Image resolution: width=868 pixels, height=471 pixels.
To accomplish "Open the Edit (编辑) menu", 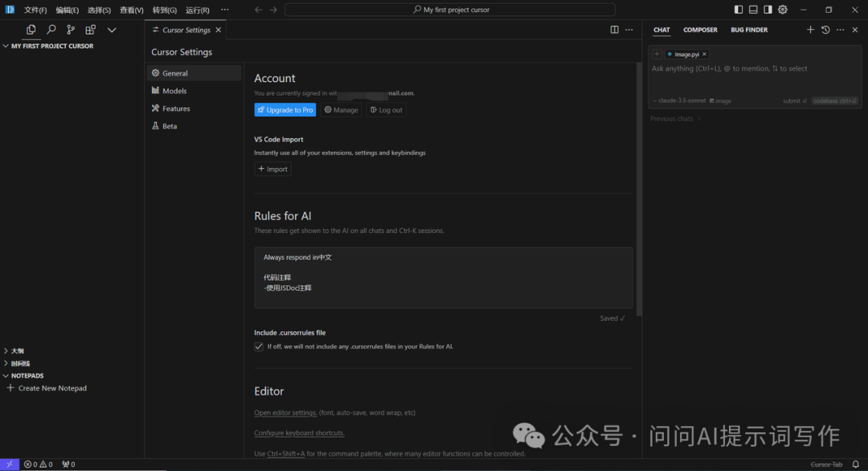I will pyautogui.click(x=67, y=10).
